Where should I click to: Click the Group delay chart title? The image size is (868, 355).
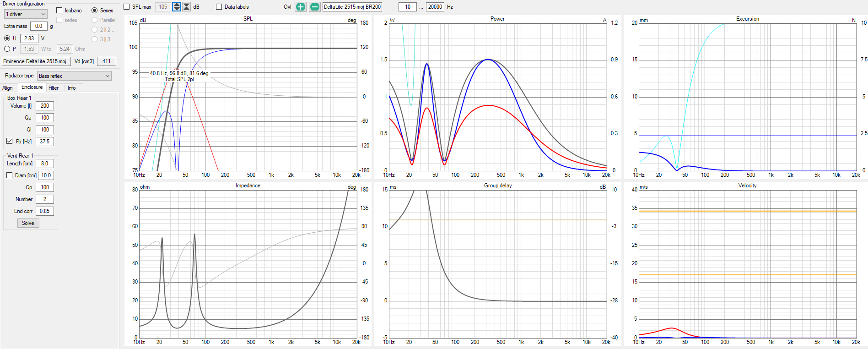(x=498, y=186)
